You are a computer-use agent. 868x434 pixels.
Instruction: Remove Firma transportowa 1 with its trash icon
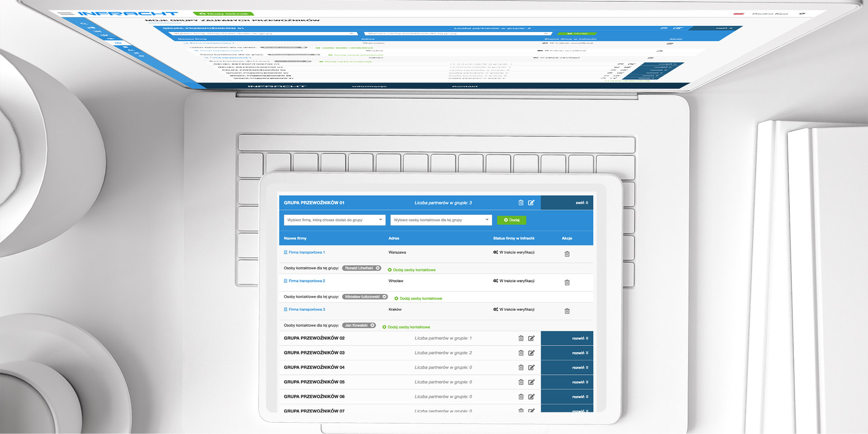pos(567,254)
